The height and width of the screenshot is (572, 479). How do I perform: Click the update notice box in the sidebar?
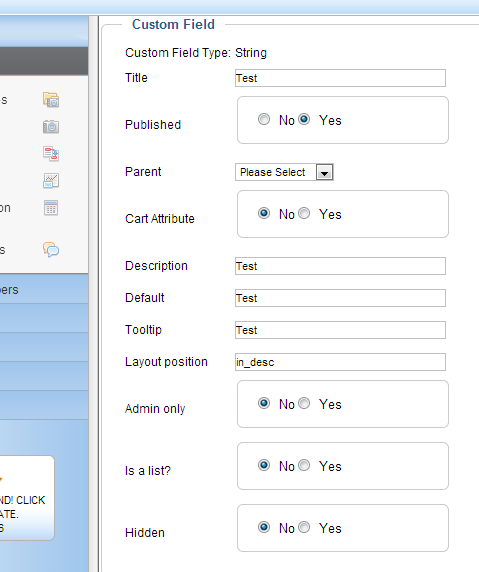pos(27,498)
